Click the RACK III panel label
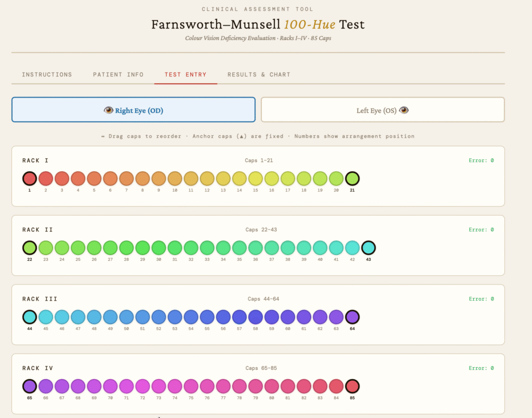The height and width of the screenshot is (418, 532). [39, 299]
